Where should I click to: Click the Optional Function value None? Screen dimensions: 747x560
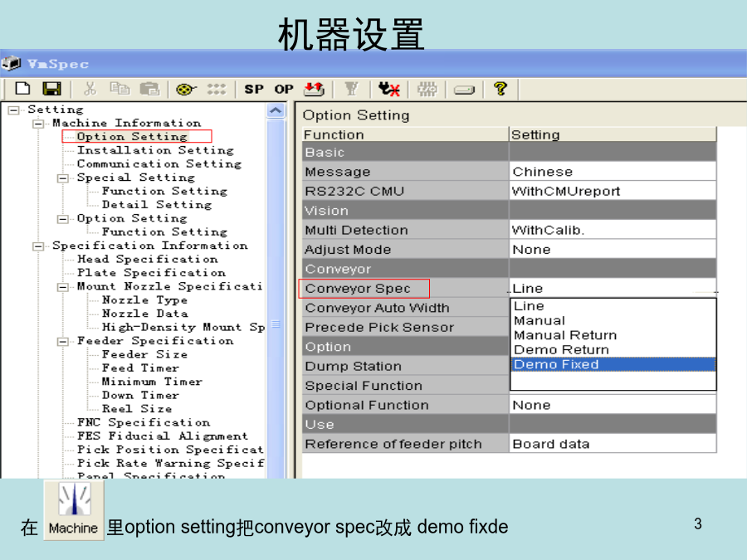pos(613,405)
